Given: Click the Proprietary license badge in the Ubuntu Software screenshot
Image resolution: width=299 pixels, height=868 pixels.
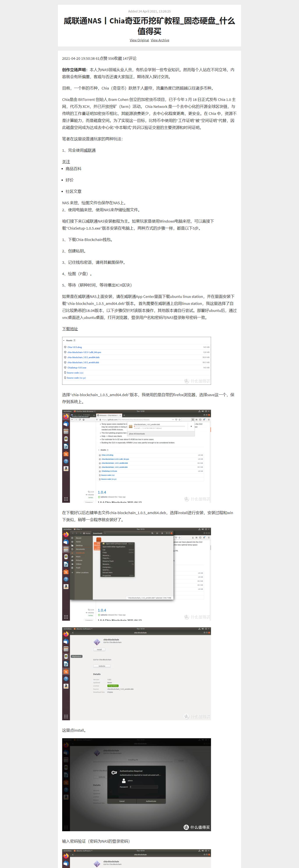Looking at the screenshot, I should click(x=113, y=686).
